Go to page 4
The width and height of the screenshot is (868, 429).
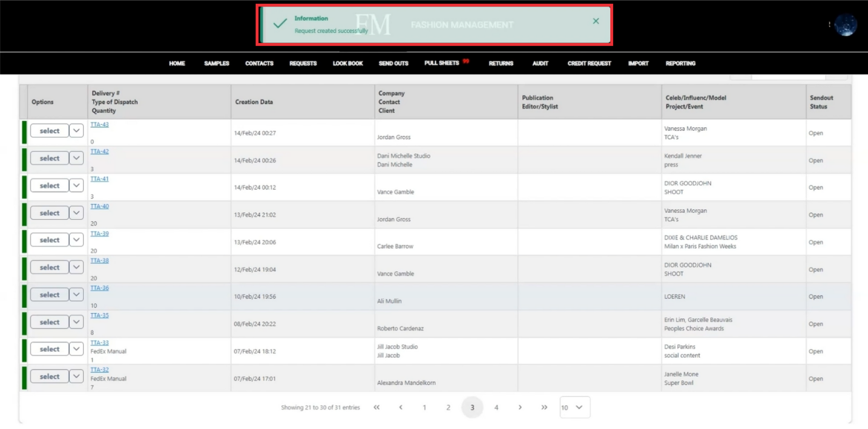[496, 407]
